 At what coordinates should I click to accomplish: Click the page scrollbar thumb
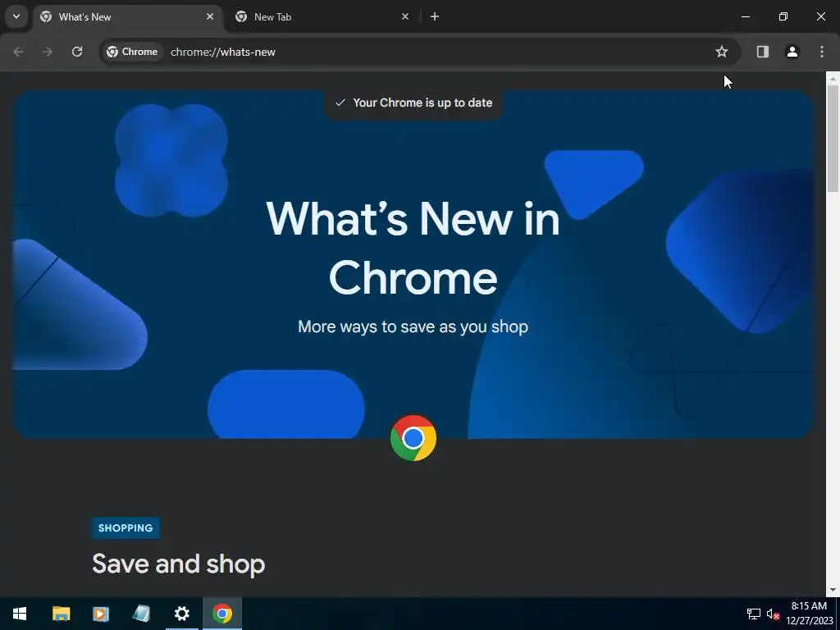coord(833,138)
